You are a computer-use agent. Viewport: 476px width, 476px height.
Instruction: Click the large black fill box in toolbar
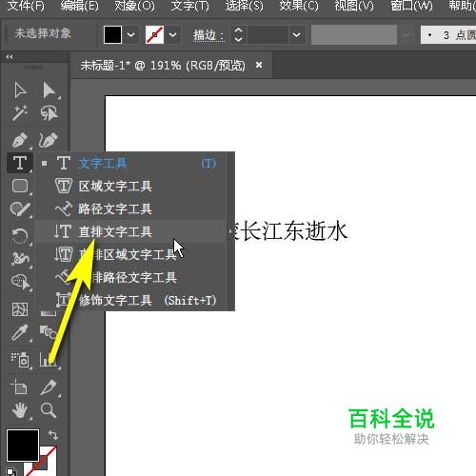point(23,446)
